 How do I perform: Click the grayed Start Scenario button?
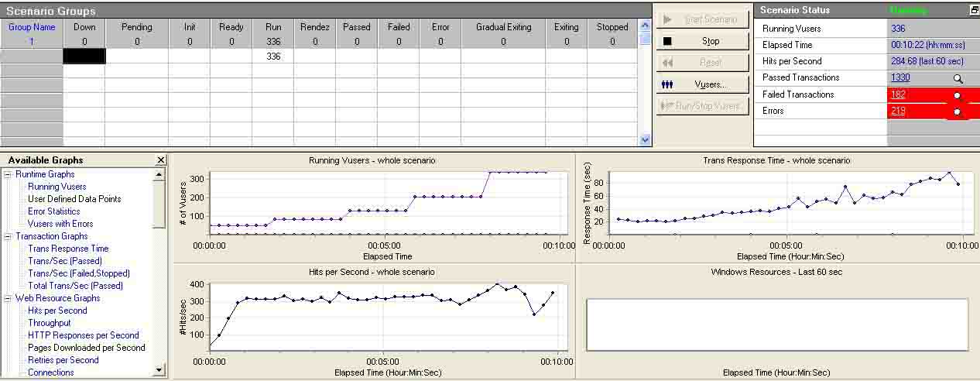702,19
